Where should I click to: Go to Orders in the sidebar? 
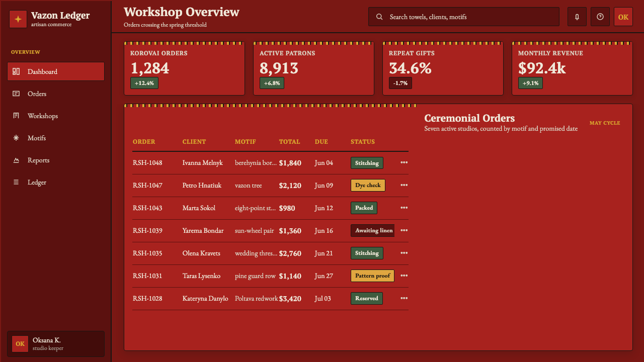(56, 94)
